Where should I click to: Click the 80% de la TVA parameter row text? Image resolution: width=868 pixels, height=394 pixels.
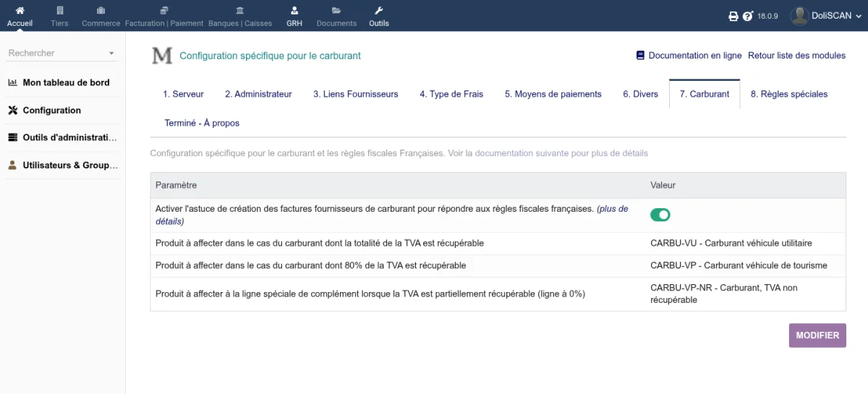311,265
